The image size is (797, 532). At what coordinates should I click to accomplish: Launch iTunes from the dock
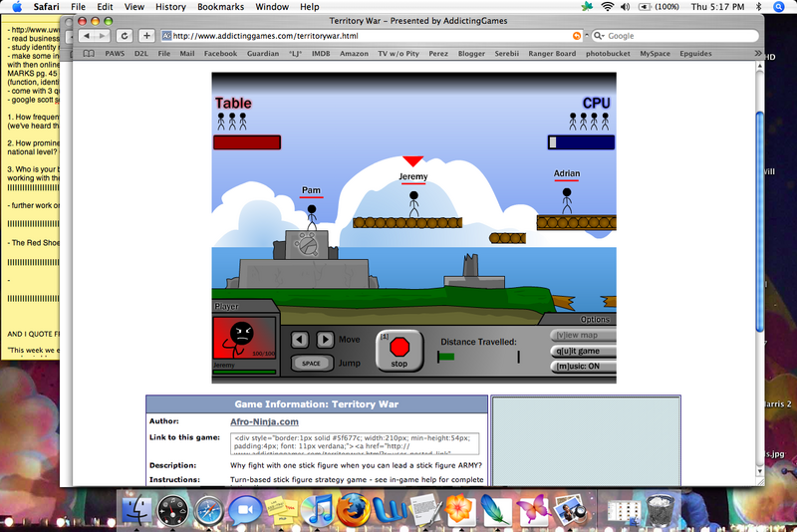point(317,510)
